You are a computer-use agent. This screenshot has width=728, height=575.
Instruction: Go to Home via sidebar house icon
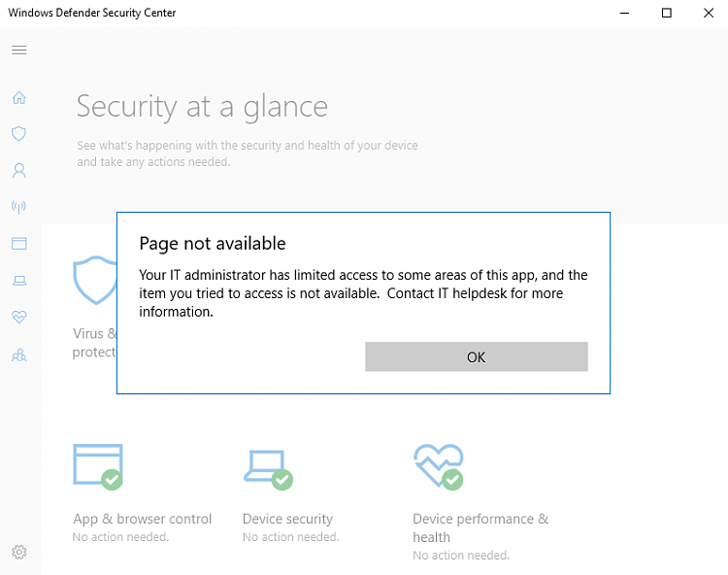19,97
